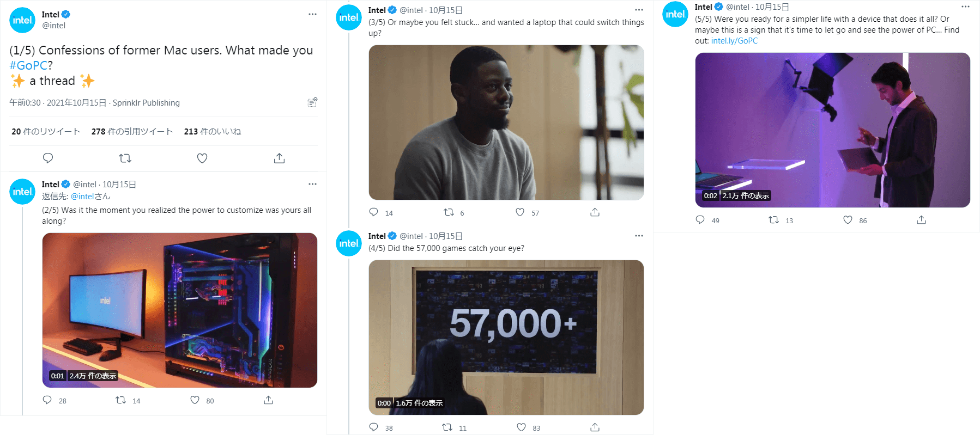Reply to the main 1/5 thread tweet
980x435 pixels.
pyautogui.click(x=48, y=158)
